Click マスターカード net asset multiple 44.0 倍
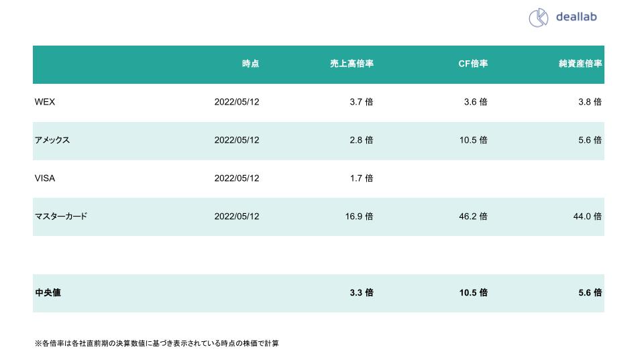The width and height of the screenshot is (644, 362). 588,217
